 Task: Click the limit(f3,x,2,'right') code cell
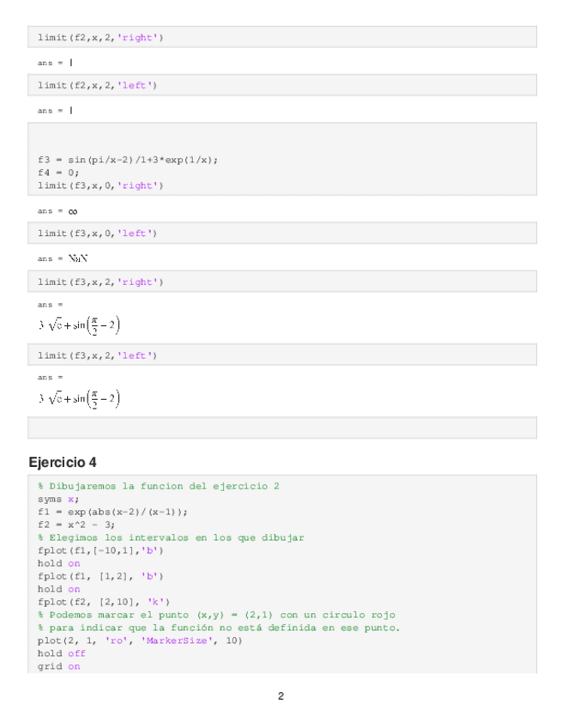pyautogui.click(x=100, y=282)
